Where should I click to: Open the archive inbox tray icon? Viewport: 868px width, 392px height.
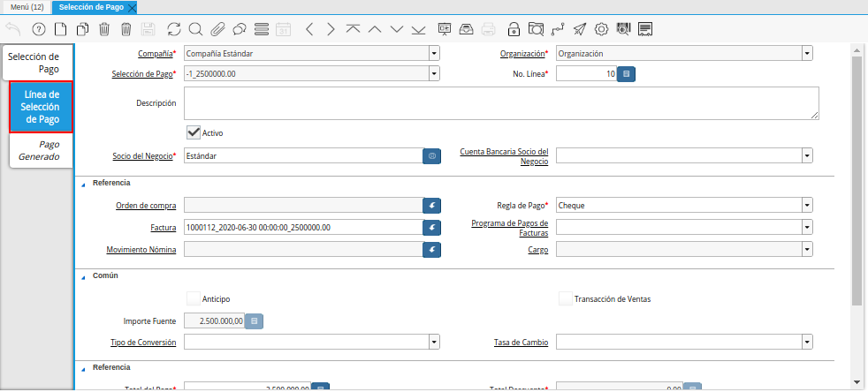coord(466,29)
